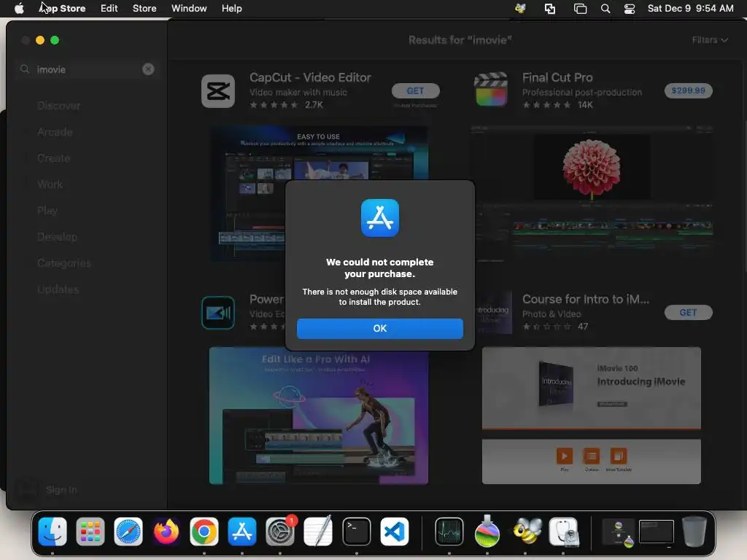Open Updates in the sidebar
This screenshot has height=560, width=747.
click(x=58, y=289)
